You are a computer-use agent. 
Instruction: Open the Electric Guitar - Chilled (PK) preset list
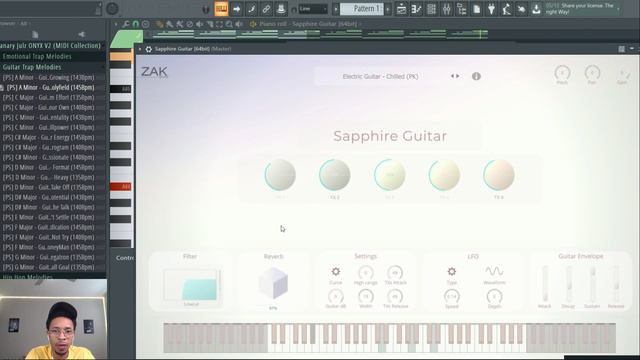380,76
